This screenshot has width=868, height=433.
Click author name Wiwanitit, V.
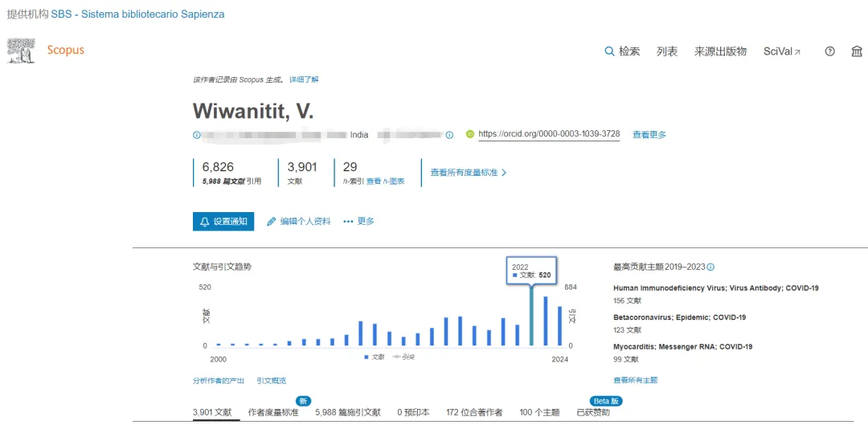pos(253,111)
